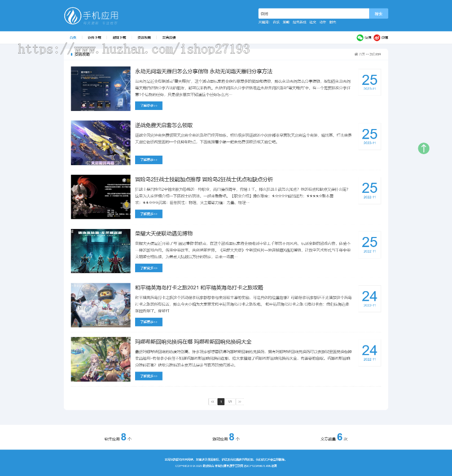The width and height of the screenshot is (452, 476).
Task: Open the 永劫无间霜天雁归 article thumbnail
Action: pos(101,89)
